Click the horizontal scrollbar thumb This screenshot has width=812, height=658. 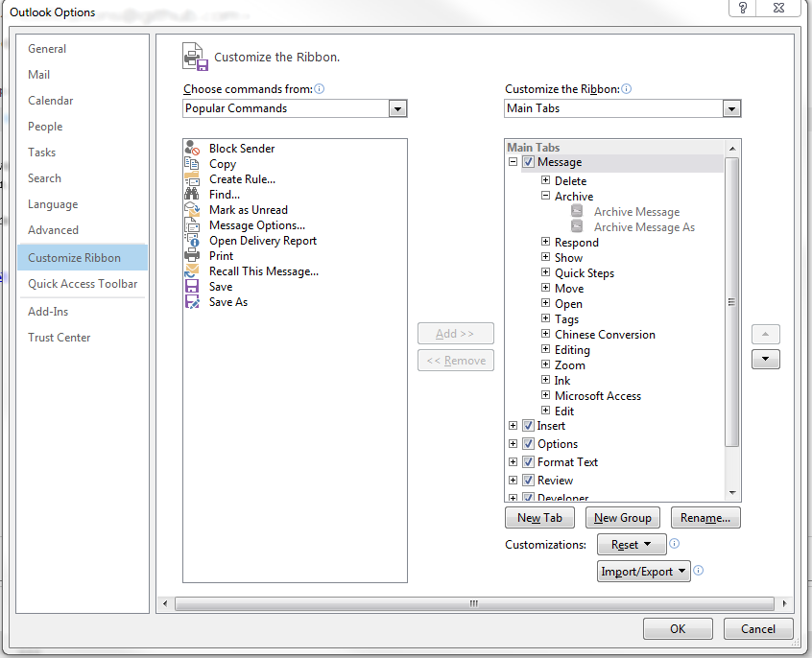pos(474,603)
